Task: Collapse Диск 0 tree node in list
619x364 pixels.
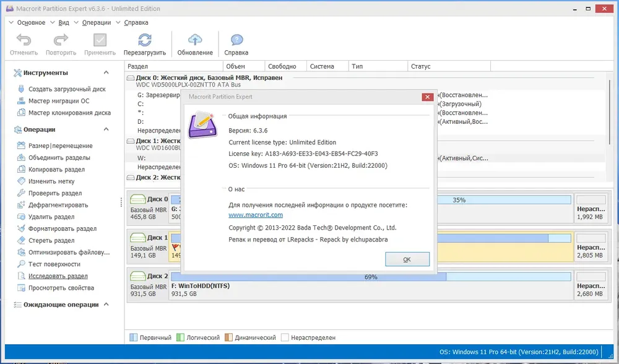Action: tap(130, 78)
